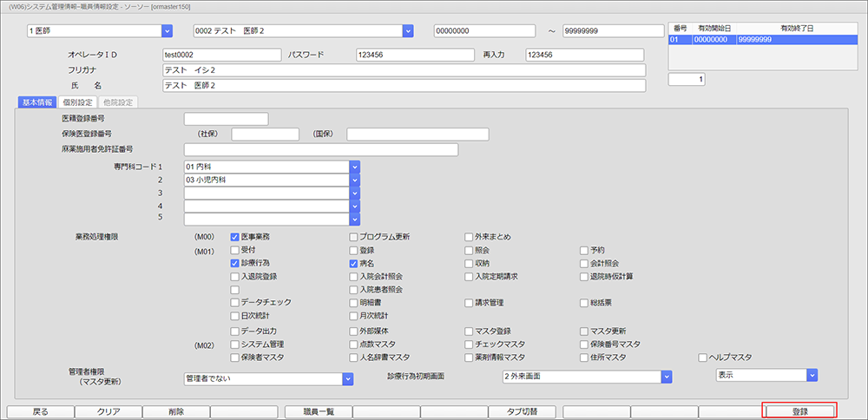Expand the 管理者でない admin rights dropdown
Viewport: 868px width, 420px height.
click(x=348, y=378)
